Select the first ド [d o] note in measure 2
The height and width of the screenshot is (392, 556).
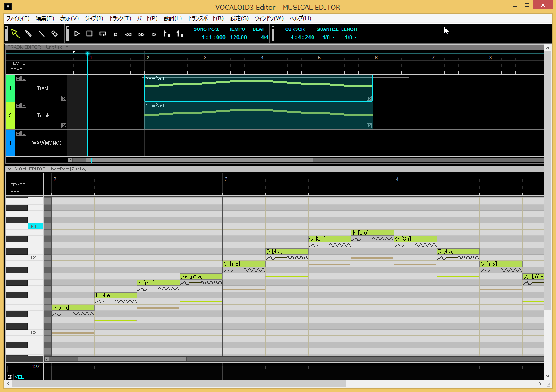pos(73,307)
